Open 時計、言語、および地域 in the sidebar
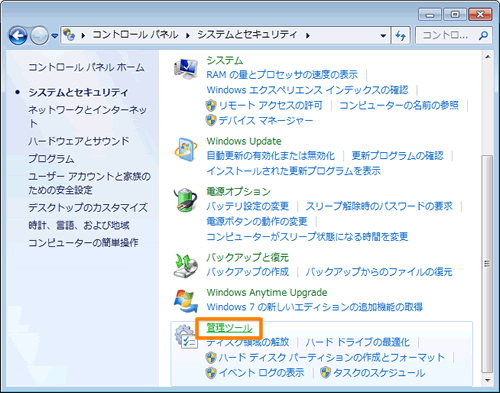 (x=79, y=225)
